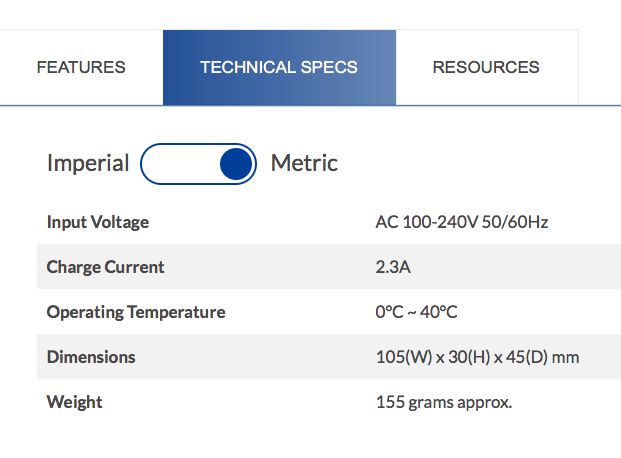
Task: Switch to the RESOURCES tab
Action: (x=486, y=68)
